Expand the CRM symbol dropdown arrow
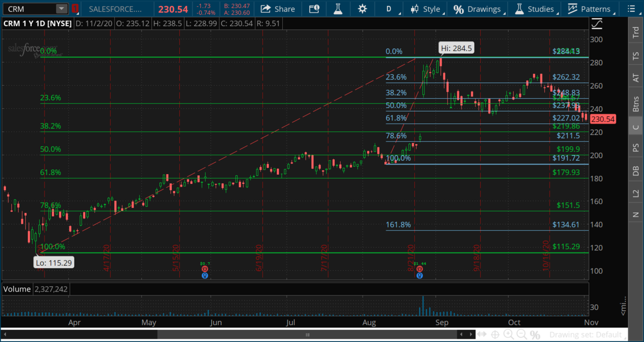Viewport: 644px width, 342px height. tap(61, 9)
